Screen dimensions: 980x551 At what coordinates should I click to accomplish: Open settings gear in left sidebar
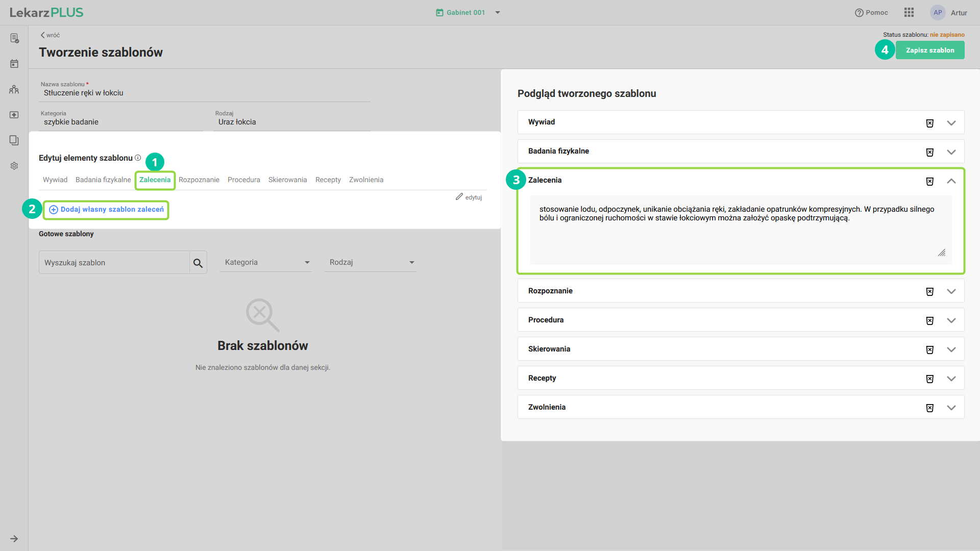pos(14,166)
